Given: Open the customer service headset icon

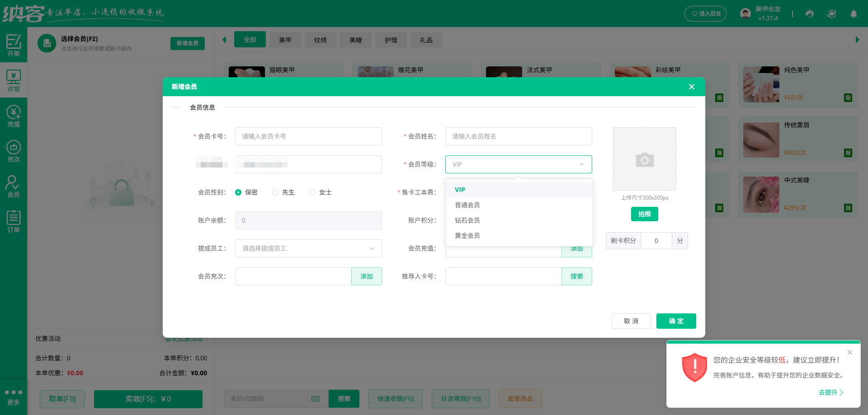Looking at the screenshot, I should click(x=810, y=14).
